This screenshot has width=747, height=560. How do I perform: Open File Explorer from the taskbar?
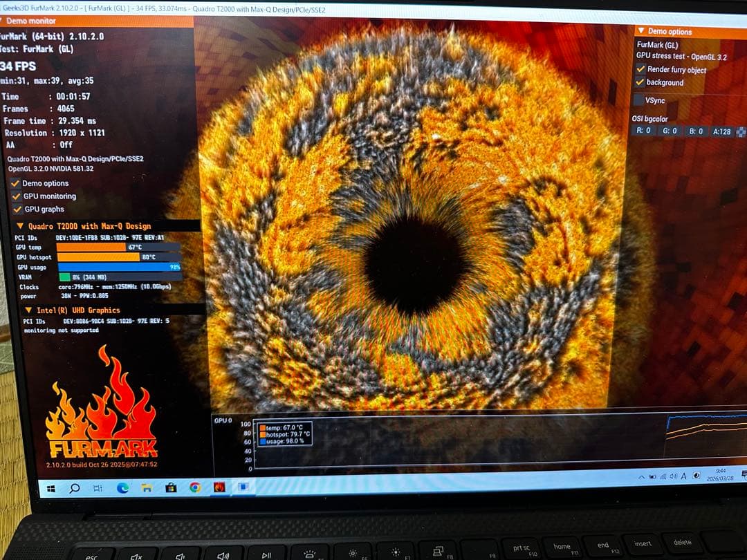coord(147,488)
